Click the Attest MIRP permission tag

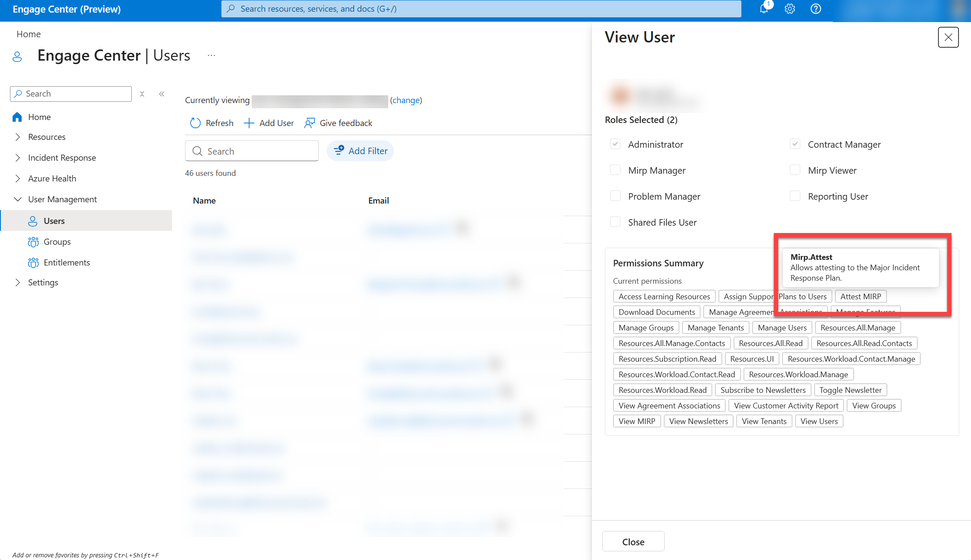pyautogui.click(x=861, y=296)
